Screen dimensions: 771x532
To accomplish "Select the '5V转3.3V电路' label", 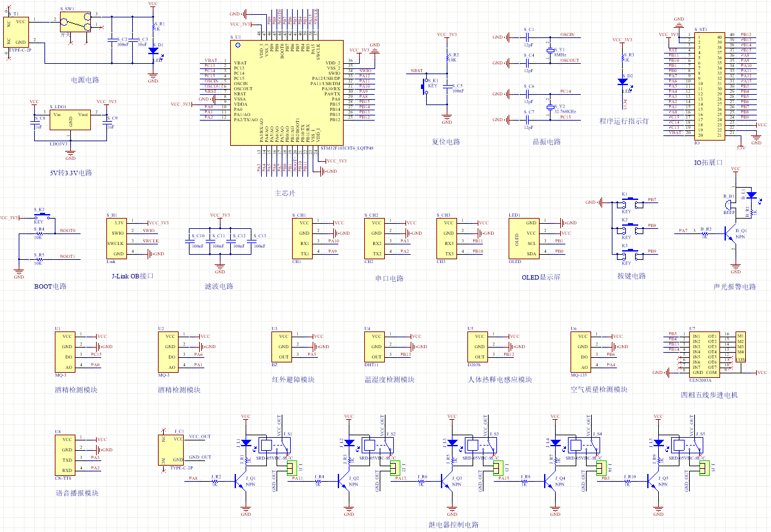I will pyautogui.click(x=71, y=173).
